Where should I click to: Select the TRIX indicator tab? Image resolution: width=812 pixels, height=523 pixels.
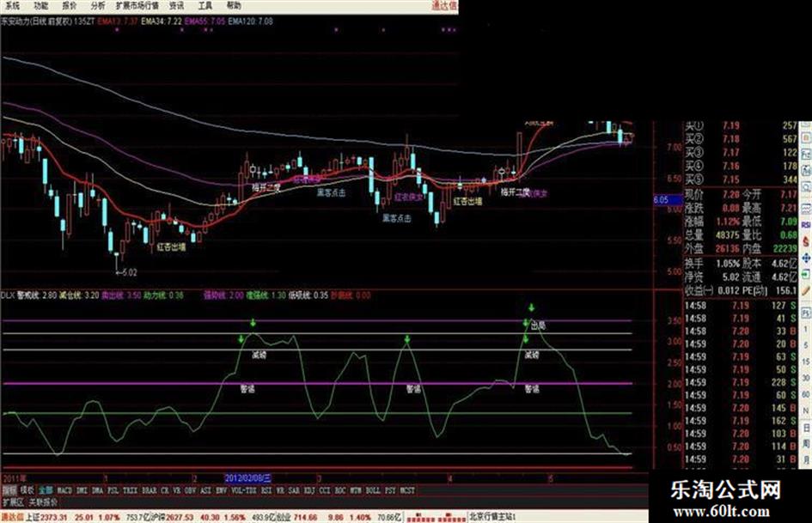coord(131,490)
